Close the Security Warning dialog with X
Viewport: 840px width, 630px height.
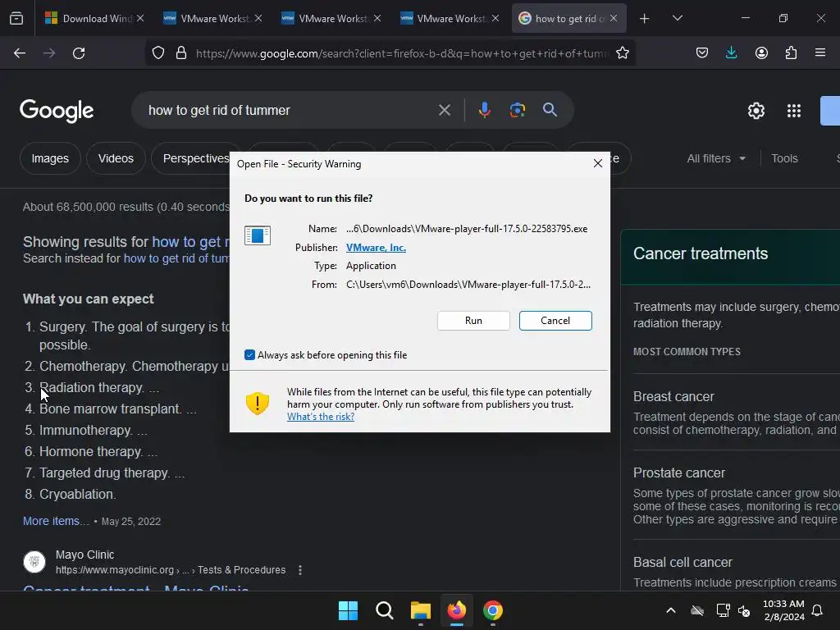(x=598, y=163)
